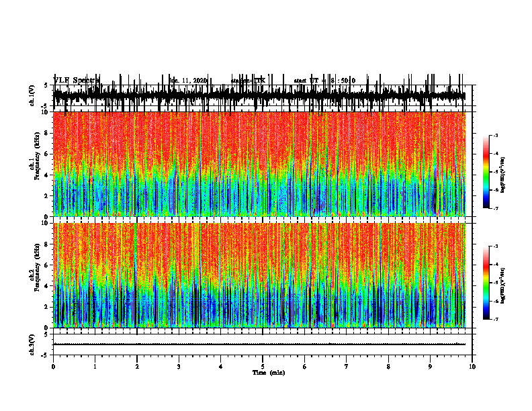Click the ch.2 spectrogram color scale bar
The height and width of the screenshot is (411, 532).
point(486,283)
